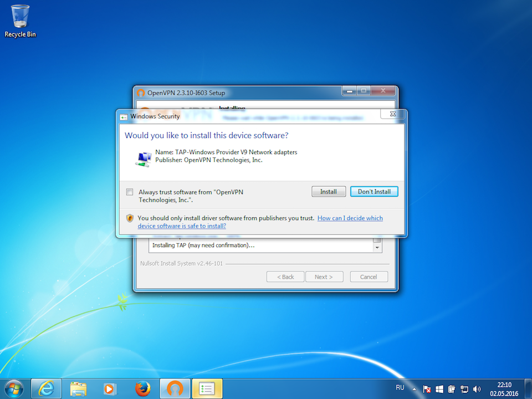Screen dimensions: 532x399
Task: Choose Don't Install
Action: point(374,192)
